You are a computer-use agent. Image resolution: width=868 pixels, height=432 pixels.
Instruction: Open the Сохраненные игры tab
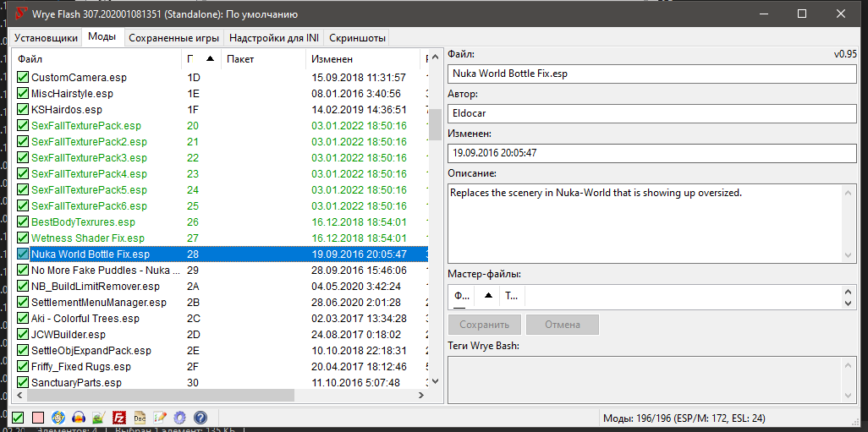coord(176,38)
